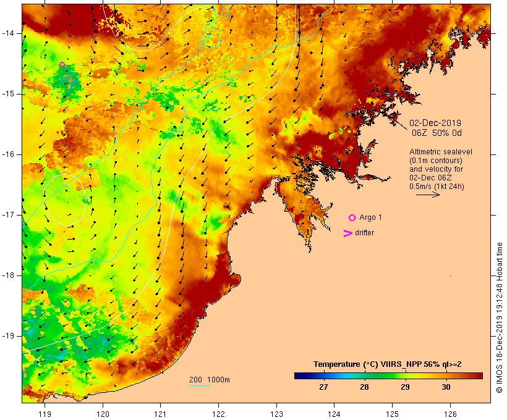Click the 29 label on temperature scale
Image resolution: width=507 pixels, height=420 pixels.
405,387
